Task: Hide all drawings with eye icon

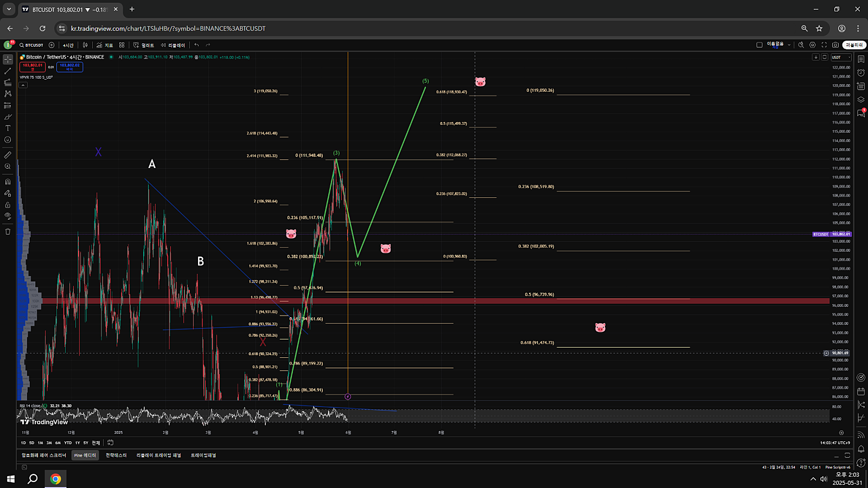Action: tap(8, 216)
